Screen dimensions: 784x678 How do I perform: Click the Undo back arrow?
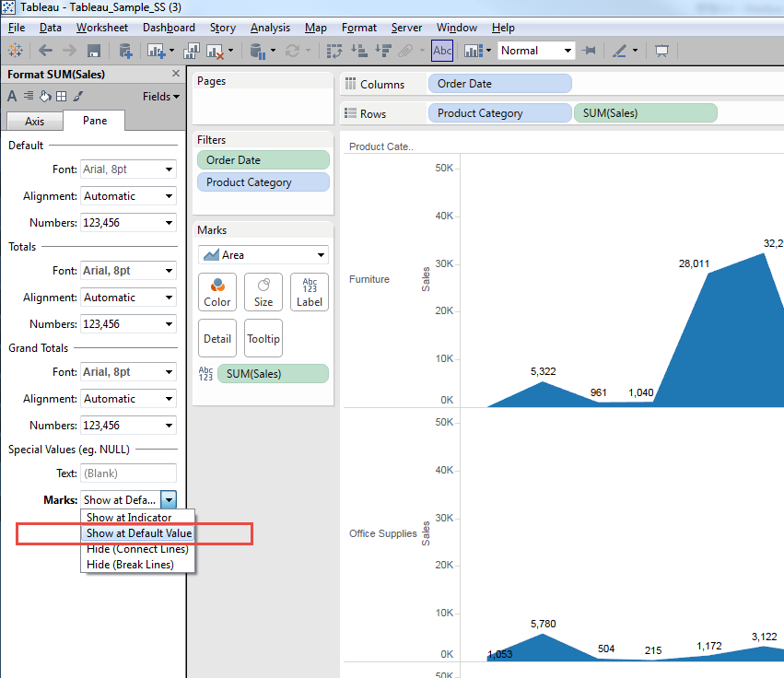tap(45, 51)
